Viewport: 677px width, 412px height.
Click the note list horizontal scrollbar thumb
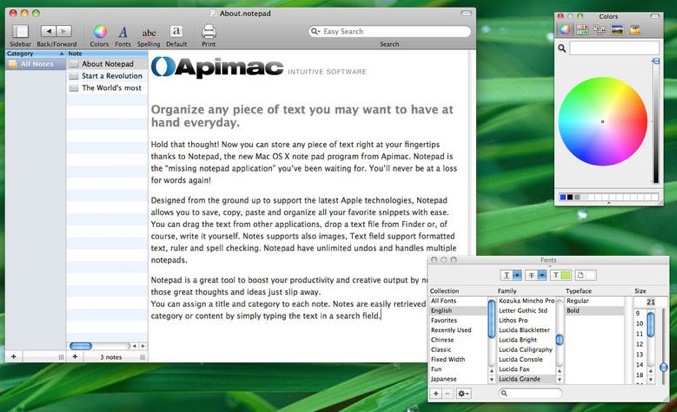tap(81, 346)
